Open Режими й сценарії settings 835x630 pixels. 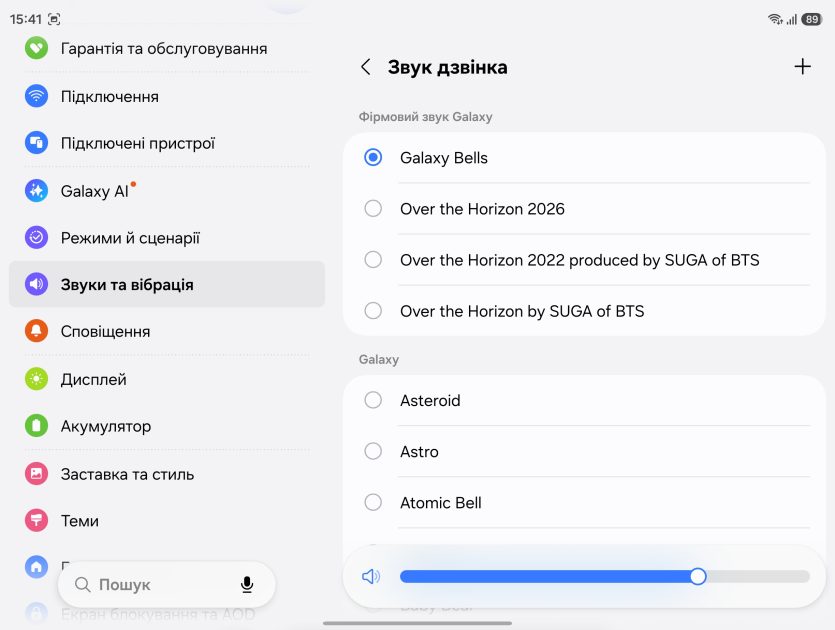click(167, 238)
